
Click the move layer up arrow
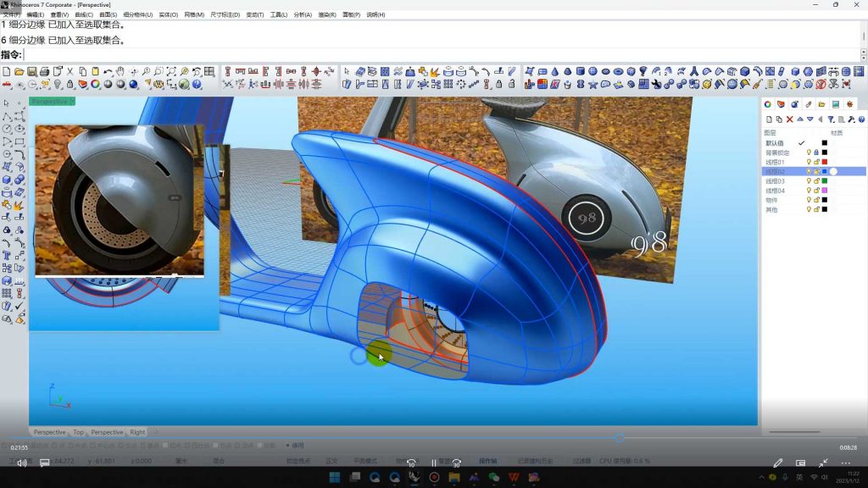click(799, 119)
